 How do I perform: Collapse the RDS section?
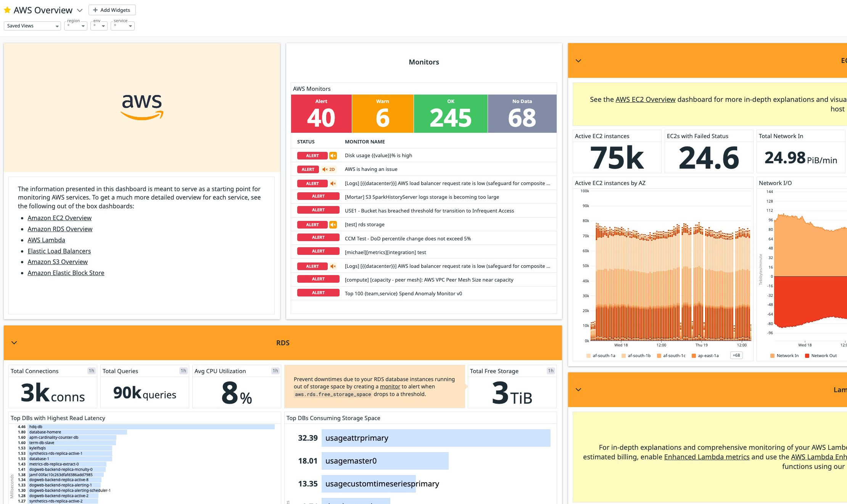coord(14,343)
